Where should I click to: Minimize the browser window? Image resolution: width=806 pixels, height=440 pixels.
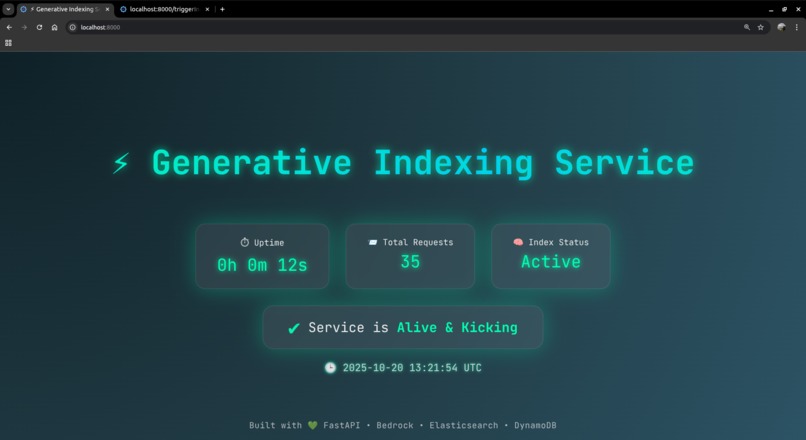click(771, 9)
